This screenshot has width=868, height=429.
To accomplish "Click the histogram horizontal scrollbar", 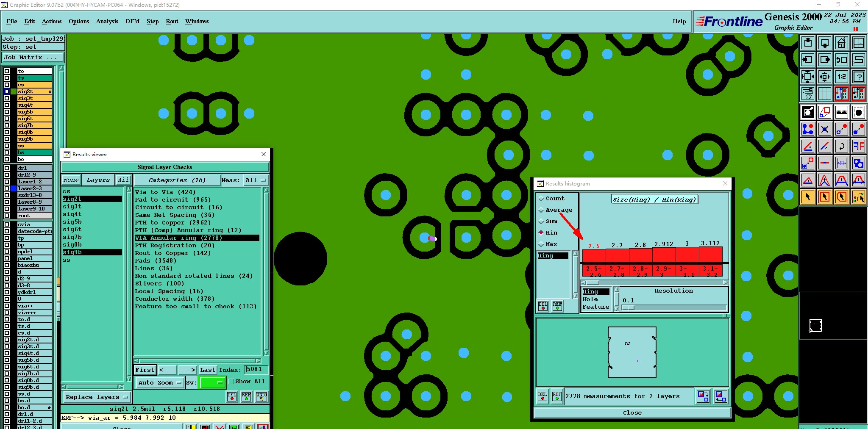I will click(654, 283).
